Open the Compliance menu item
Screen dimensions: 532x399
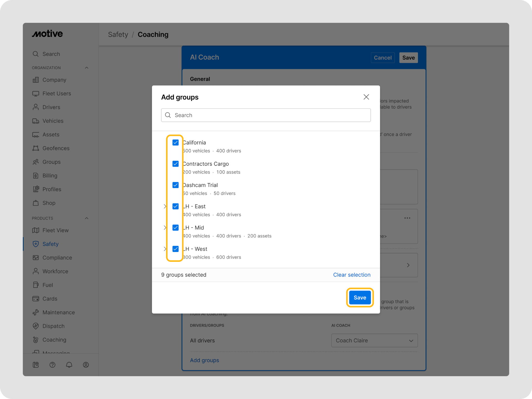point(57,258)
